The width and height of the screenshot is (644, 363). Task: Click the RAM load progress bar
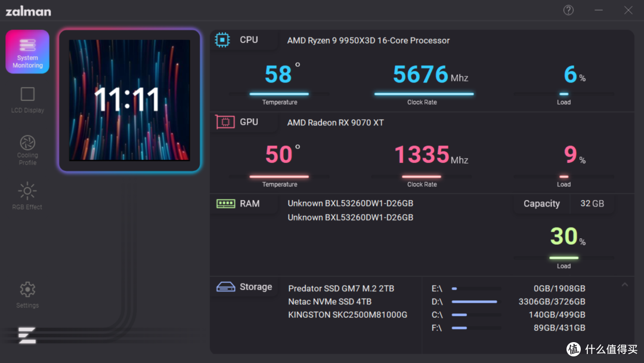[564, 258]
